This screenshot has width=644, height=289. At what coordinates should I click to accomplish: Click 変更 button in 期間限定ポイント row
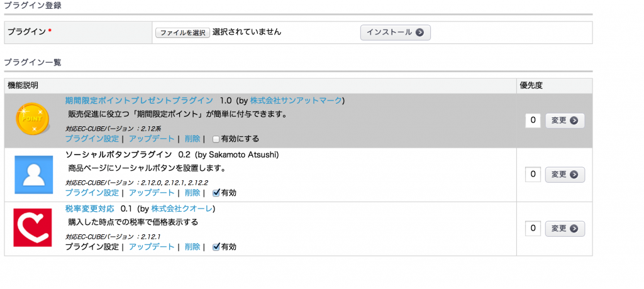[565, 121]
